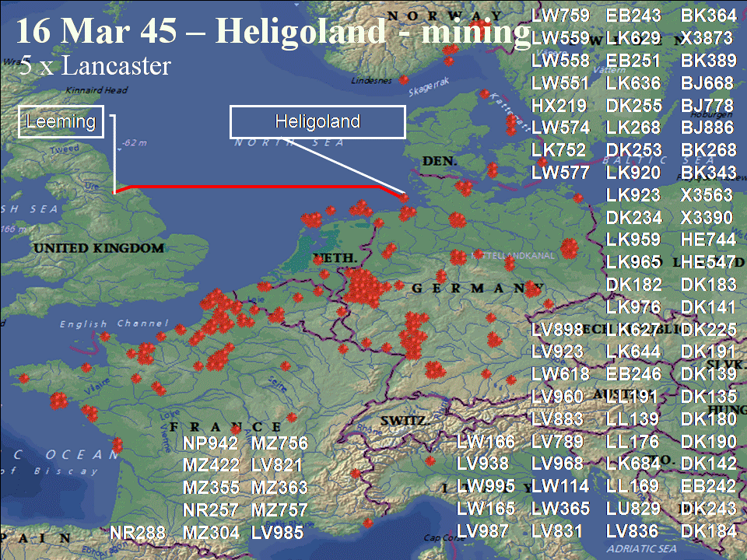Image resolution: width=747 pixels, height=560 pixels.
Task: Select aircraft serial LV985
Action: click(277, 533)
